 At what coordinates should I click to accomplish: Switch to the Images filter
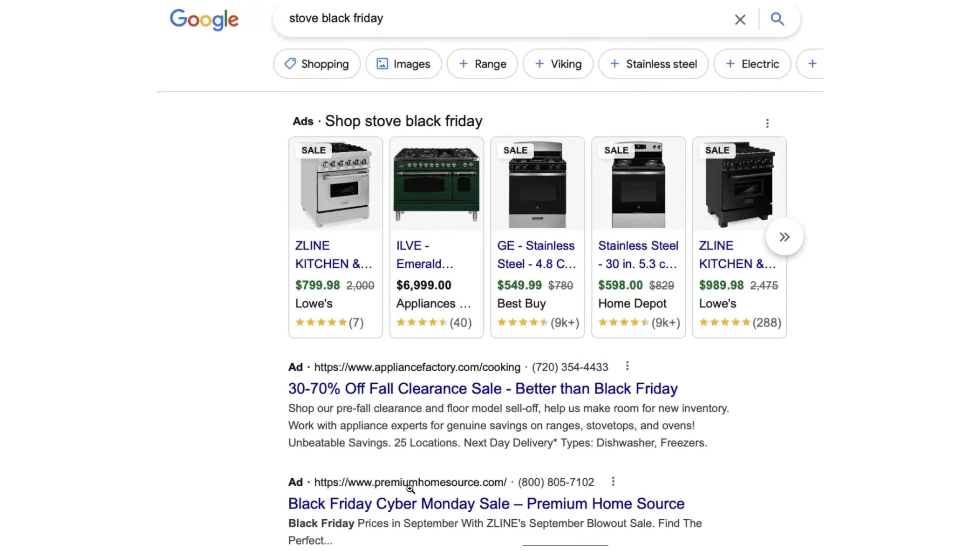pos(403,64)
